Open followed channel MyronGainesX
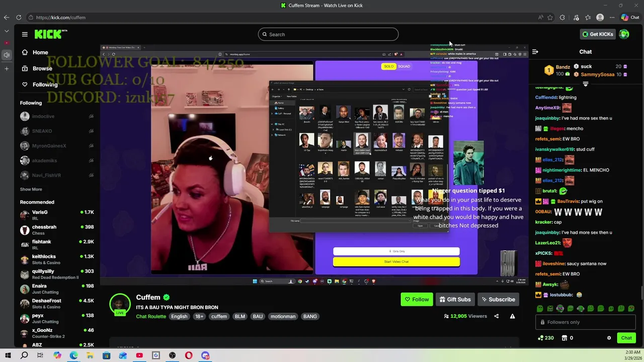 tap(57, 146)
